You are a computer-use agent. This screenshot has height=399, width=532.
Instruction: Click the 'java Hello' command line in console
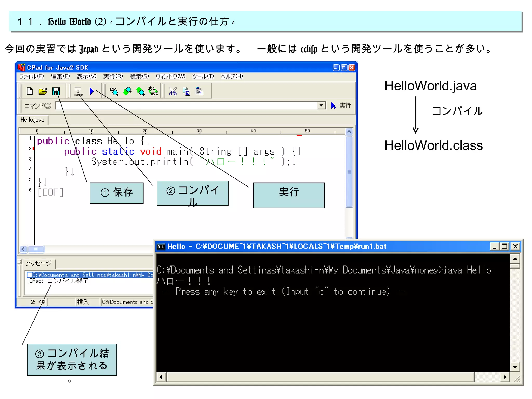click(x=324, y=270)
